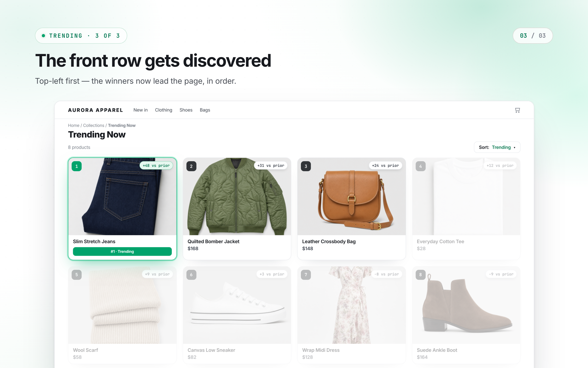Click the +31 vs prior tag
This screenshot has width=588, height=368.
(x=271, y=166)
